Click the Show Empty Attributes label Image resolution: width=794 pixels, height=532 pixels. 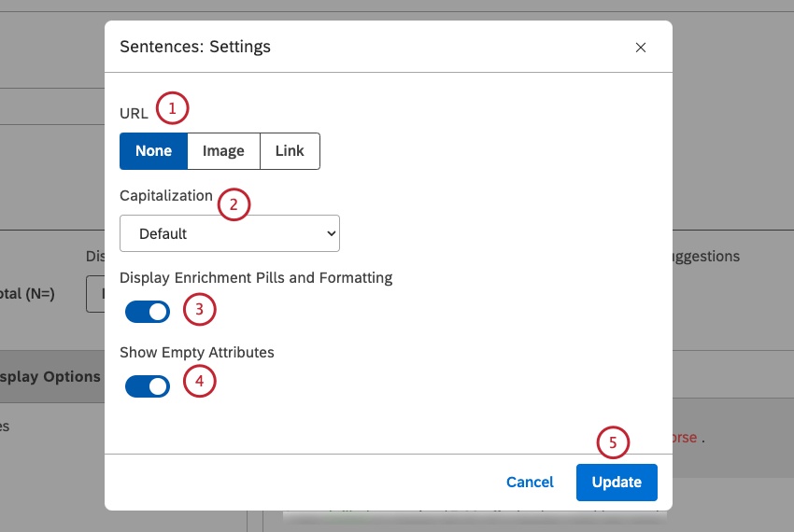pyautogui.click(x=197, y=353)
